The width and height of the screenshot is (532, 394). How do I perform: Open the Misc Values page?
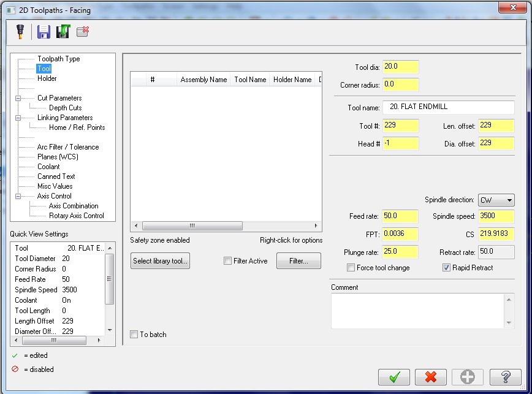point(55,186)
